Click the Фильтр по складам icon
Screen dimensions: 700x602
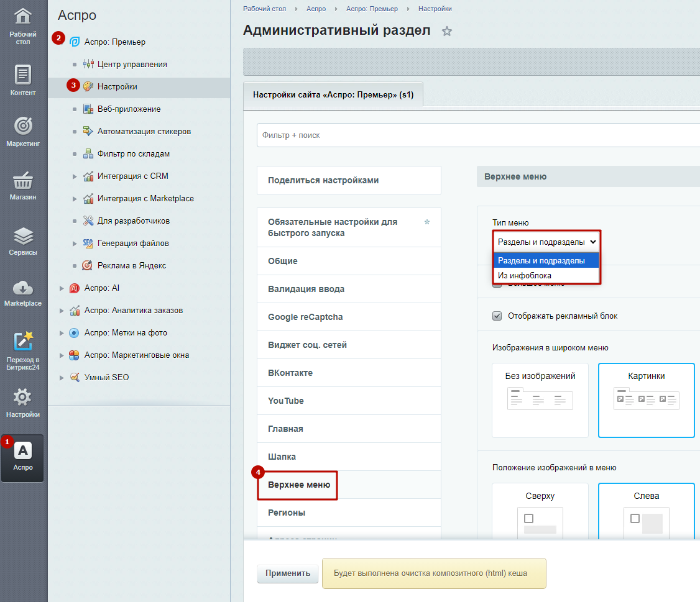click(88, 153)
